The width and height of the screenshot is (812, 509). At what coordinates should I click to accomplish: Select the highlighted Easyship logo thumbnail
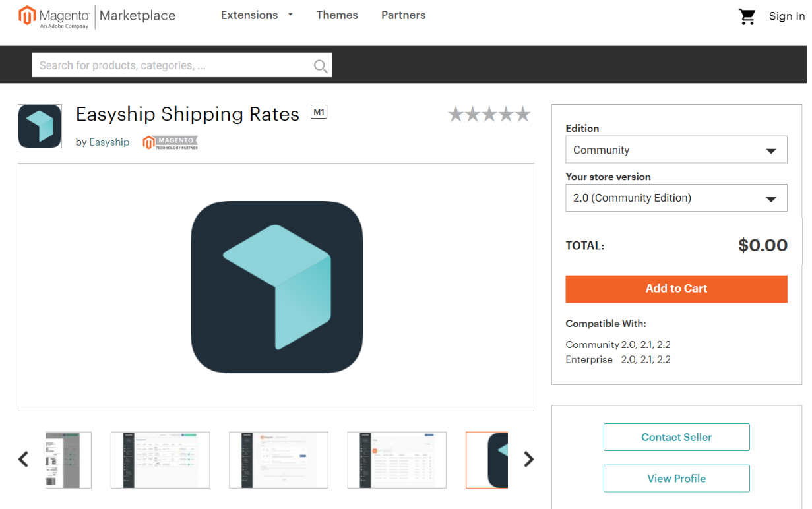point(487,460)
